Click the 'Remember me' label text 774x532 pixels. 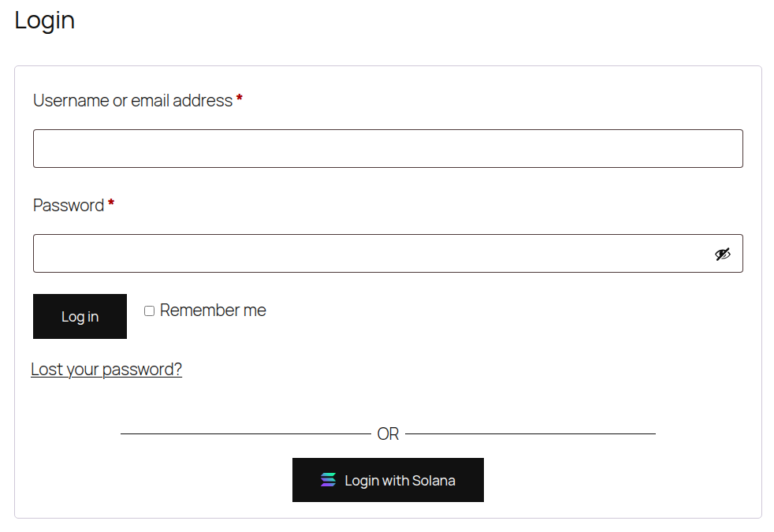point(213,311)
